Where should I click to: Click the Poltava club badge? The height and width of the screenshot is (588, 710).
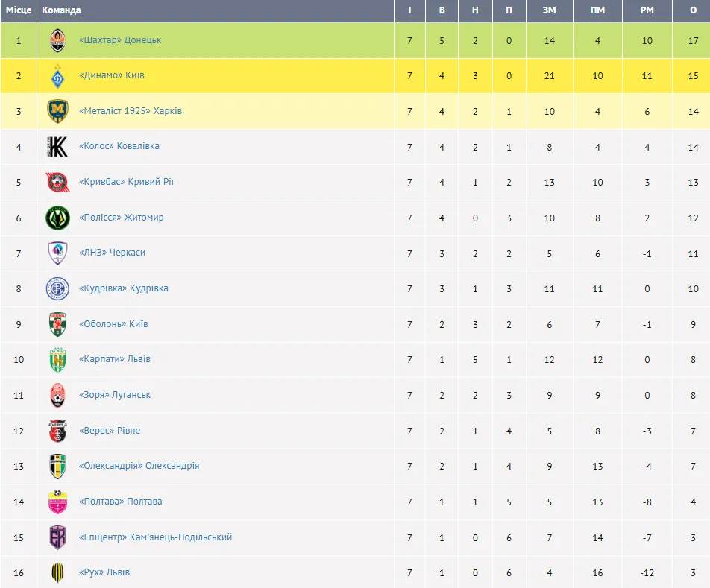57,502
